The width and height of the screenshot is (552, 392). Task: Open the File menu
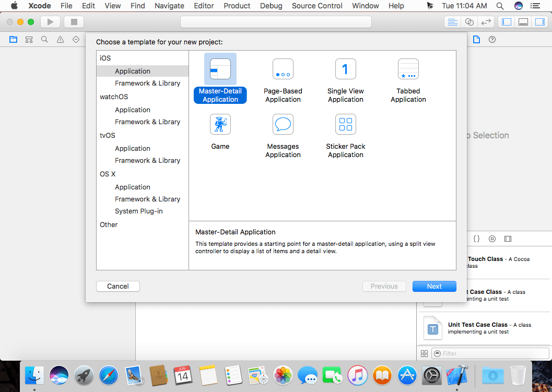(66, 6)
